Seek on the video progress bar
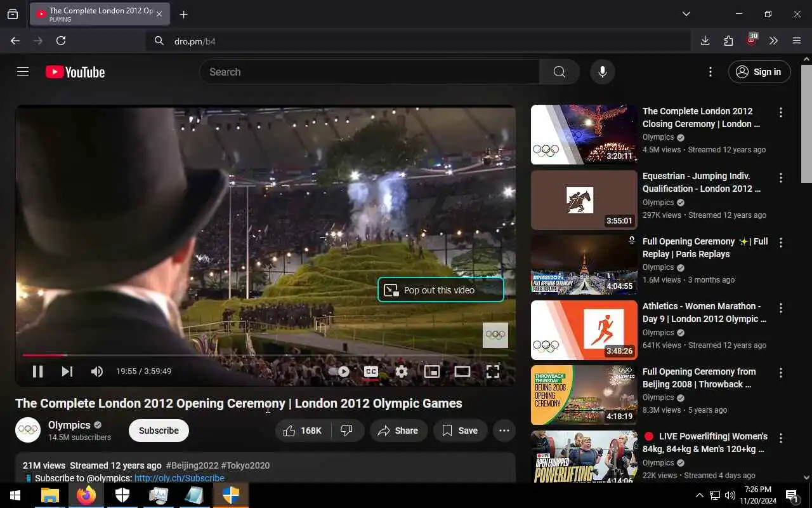The height and width of the screenshot is (508, 812). 265,355
